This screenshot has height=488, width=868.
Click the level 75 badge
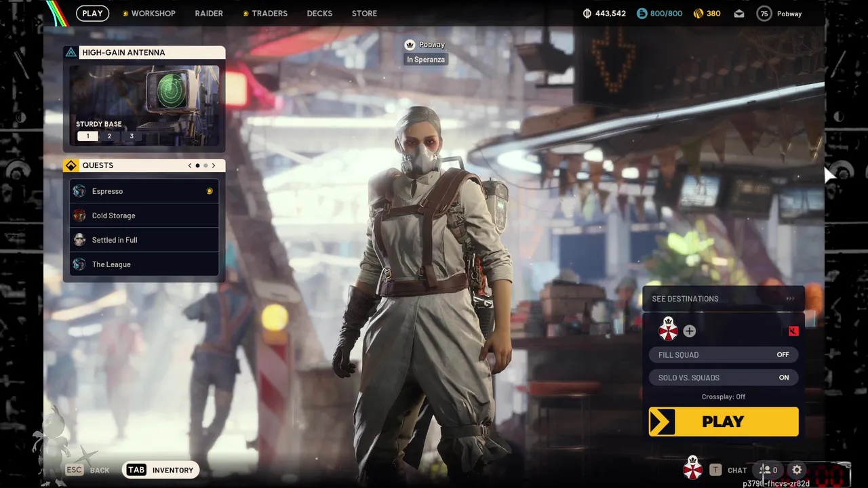pyautogui.click(x=764, y=14)
